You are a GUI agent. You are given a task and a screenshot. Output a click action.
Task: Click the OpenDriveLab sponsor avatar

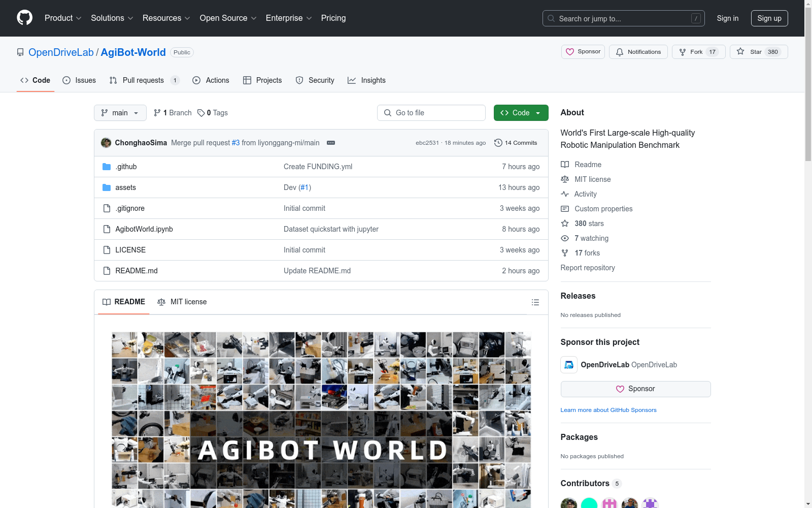coord(569,365)
